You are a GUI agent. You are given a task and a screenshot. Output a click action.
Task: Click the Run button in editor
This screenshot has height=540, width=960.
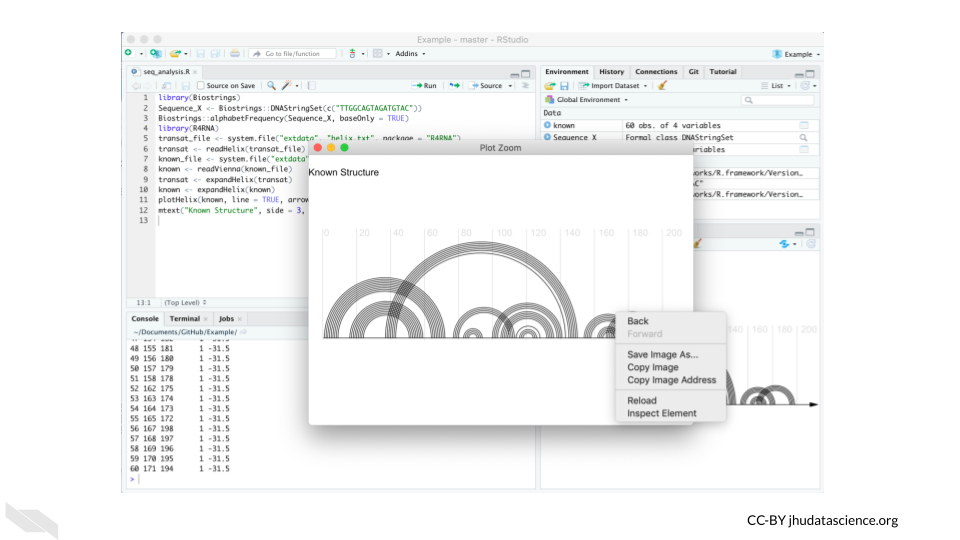[424, 86]
